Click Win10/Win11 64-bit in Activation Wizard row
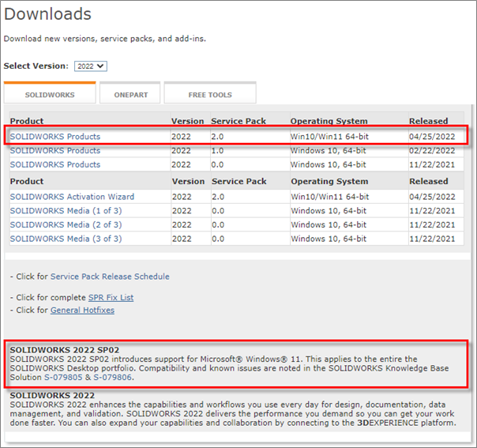 click(330, 197)
